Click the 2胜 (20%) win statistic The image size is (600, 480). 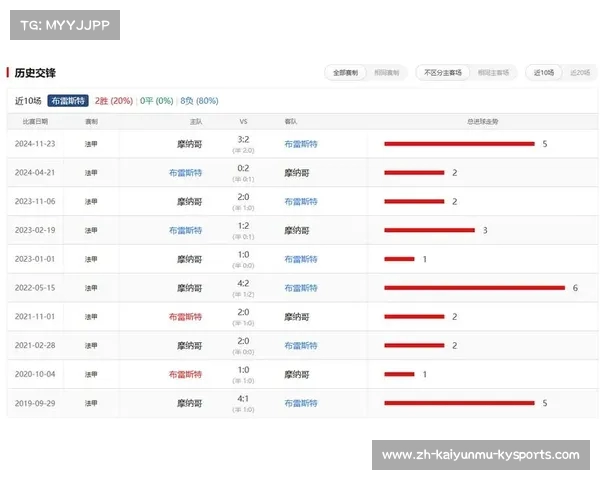pyautogui.click(x=114, y=101)
